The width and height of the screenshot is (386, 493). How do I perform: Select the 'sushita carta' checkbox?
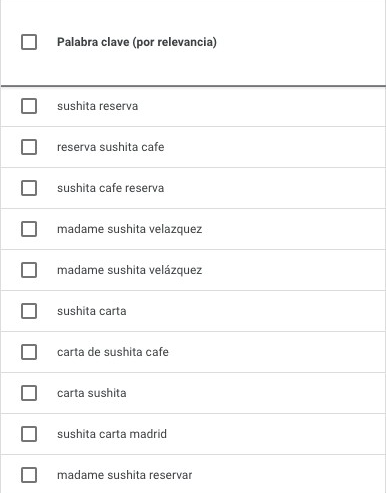click(29, 311)
